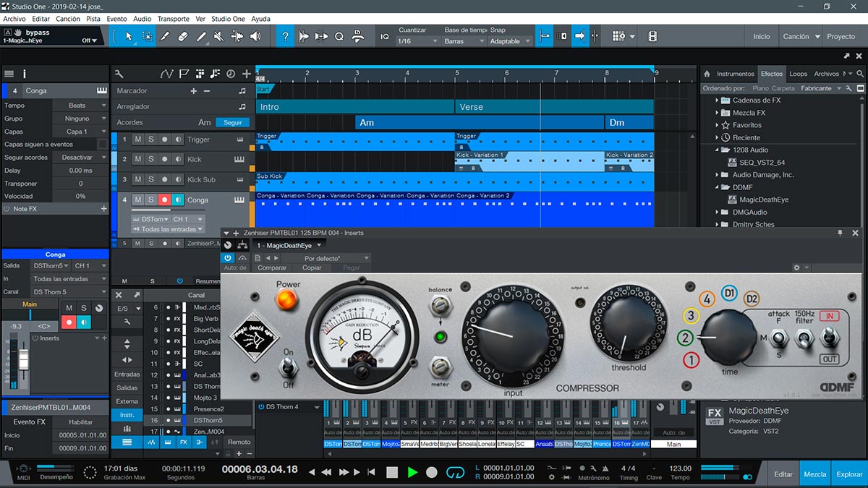This screenshot has width=868, height=488.
Task: Solo the Kick track
Action: [x=151, y=159]
